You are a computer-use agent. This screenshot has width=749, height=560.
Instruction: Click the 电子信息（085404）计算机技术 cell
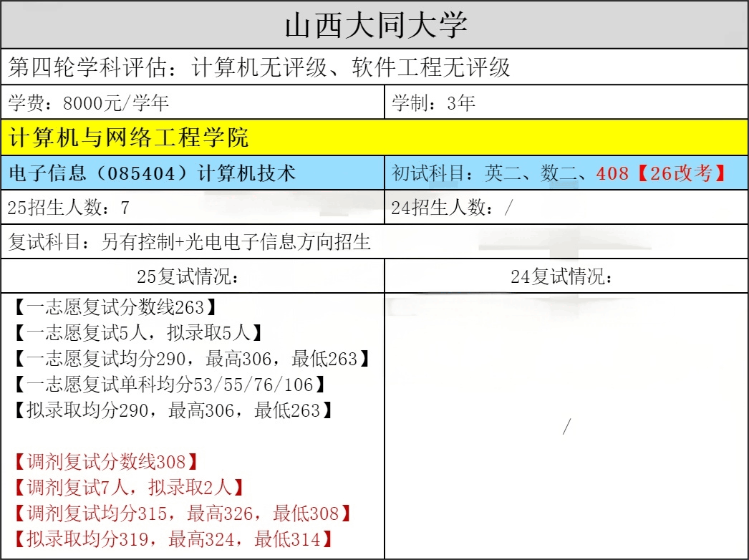tap(152, 173)
